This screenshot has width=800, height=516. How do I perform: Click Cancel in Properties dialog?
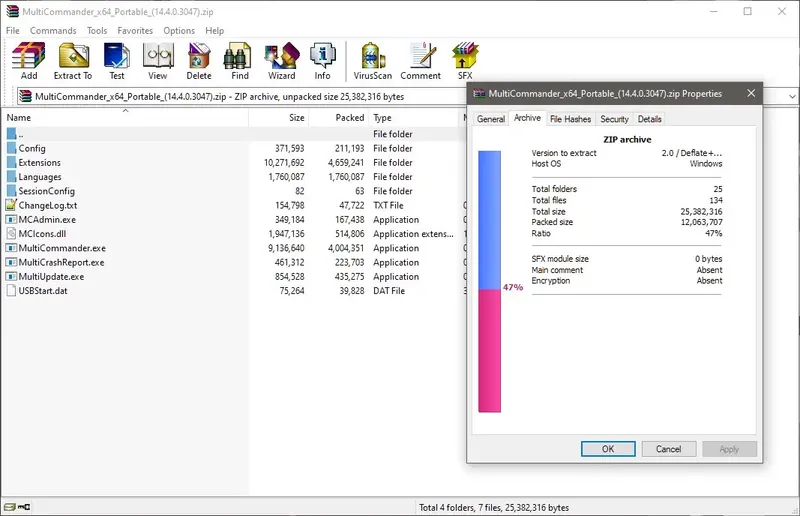pos(668,449)
